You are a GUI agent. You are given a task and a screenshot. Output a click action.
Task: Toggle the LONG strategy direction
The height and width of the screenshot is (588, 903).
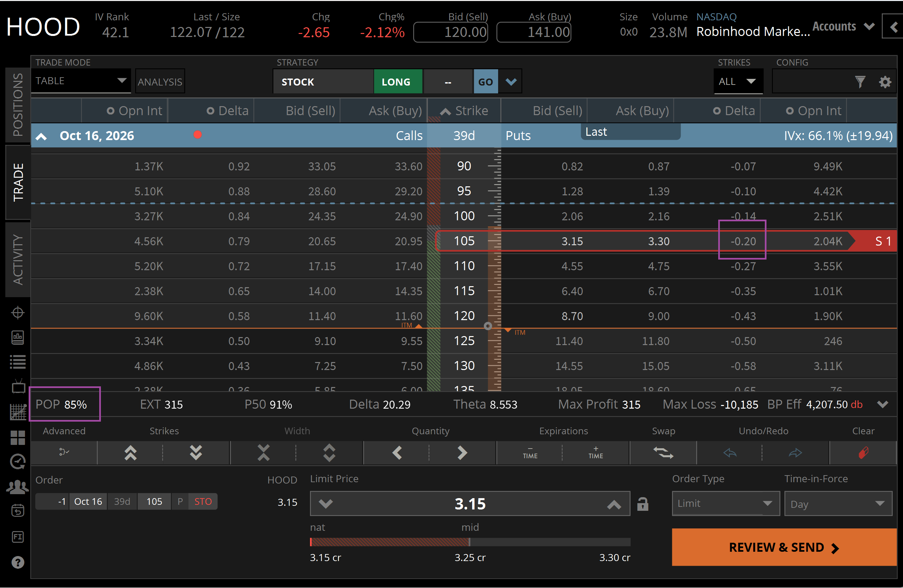398,82
